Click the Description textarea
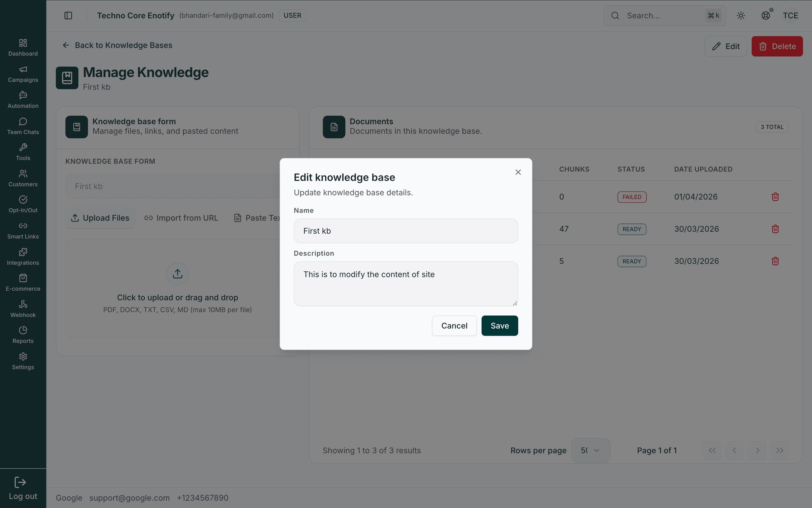Viewport: 812px width, 508px height. 406,284
